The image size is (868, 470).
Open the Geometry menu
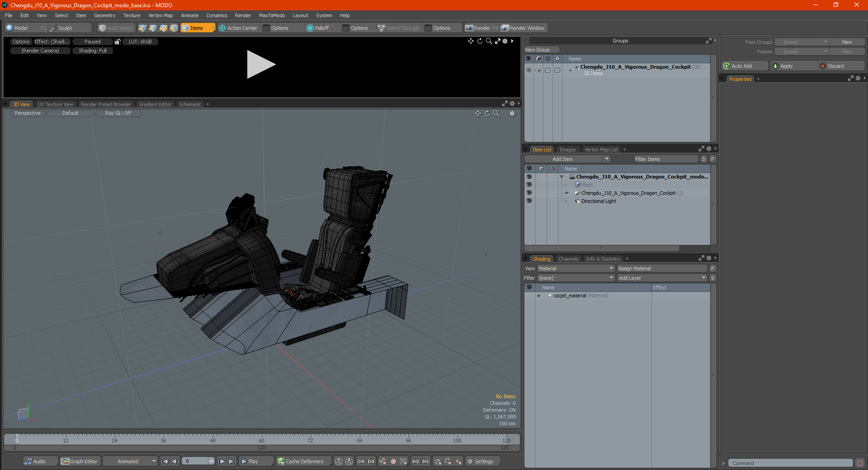104,15
